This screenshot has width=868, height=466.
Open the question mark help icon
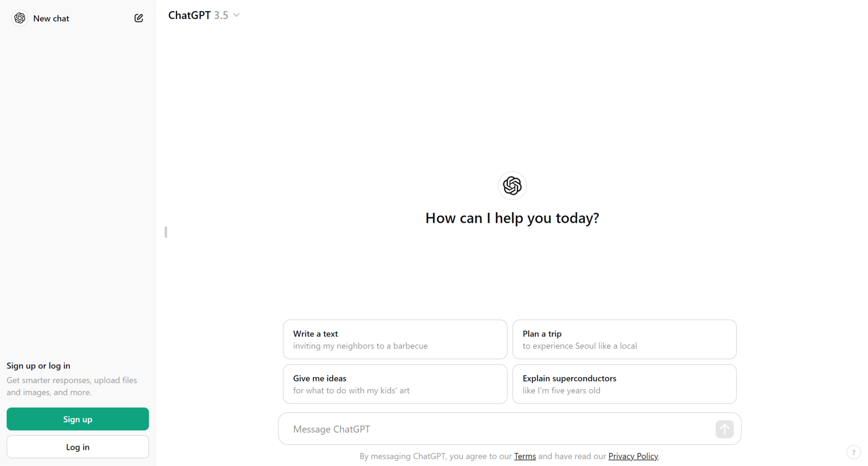pyautogui.click(x=853, y=452)
